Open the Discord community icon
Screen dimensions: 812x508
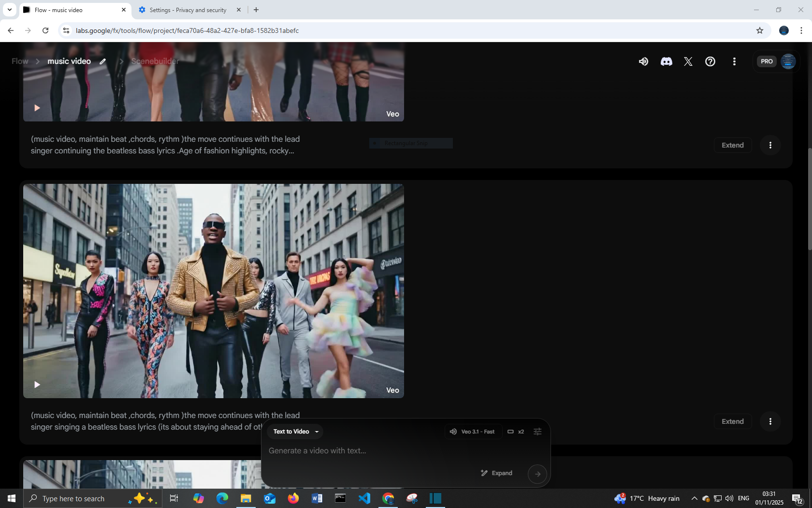point(667,61)
